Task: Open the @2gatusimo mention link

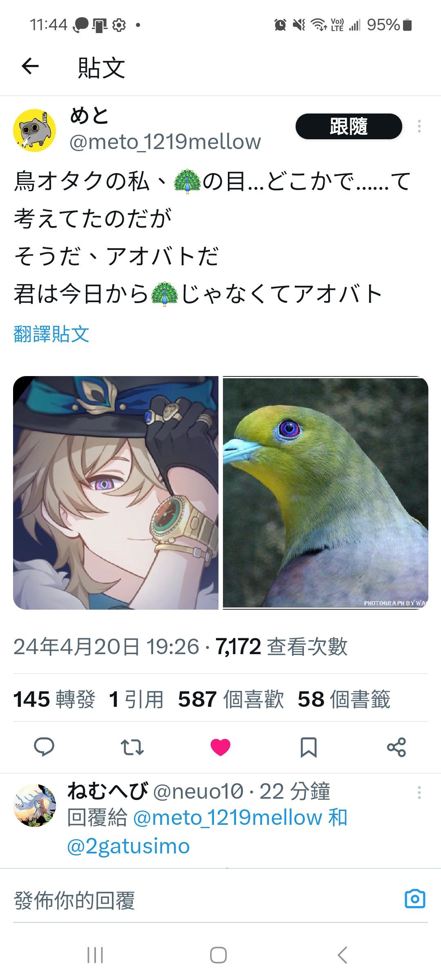Action: pyautogui.click(x=129, y=846)
